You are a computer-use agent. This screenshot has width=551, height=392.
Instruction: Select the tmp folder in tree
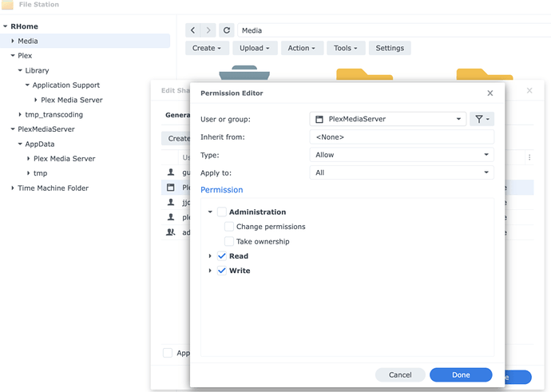[41, 173]
